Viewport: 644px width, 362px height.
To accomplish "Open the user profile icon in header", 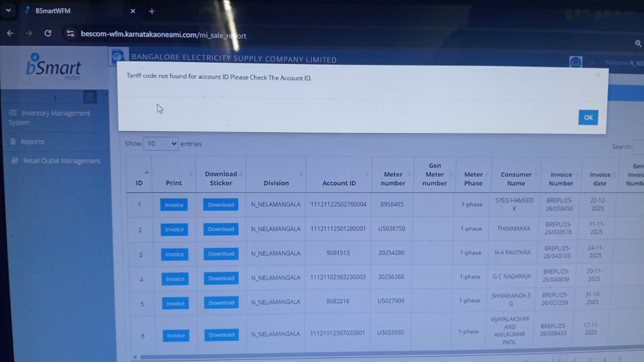I will 576,62.
